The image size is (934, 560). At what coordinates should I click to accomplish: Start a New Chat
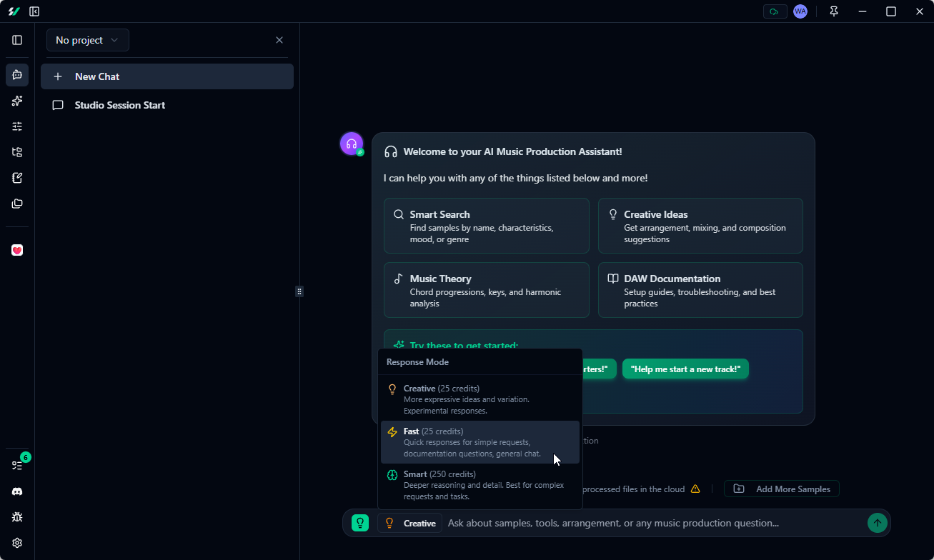tap(167, 76)
